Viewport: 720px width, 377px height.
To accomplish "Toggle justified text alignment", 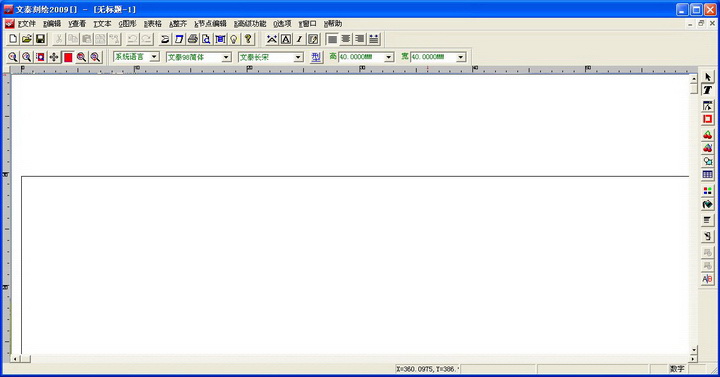I will pos(374,39).
